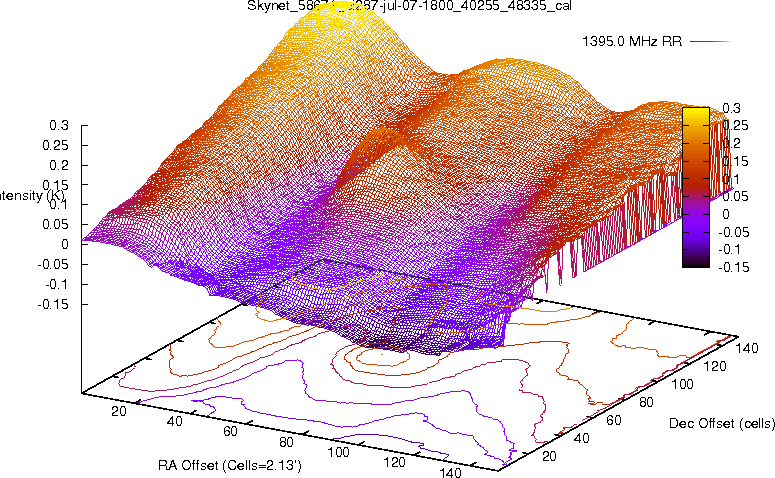Click the 40 tick on the Dec Offset axis
The width and height of the screenshot is (775, 478).
pos(581,438)
